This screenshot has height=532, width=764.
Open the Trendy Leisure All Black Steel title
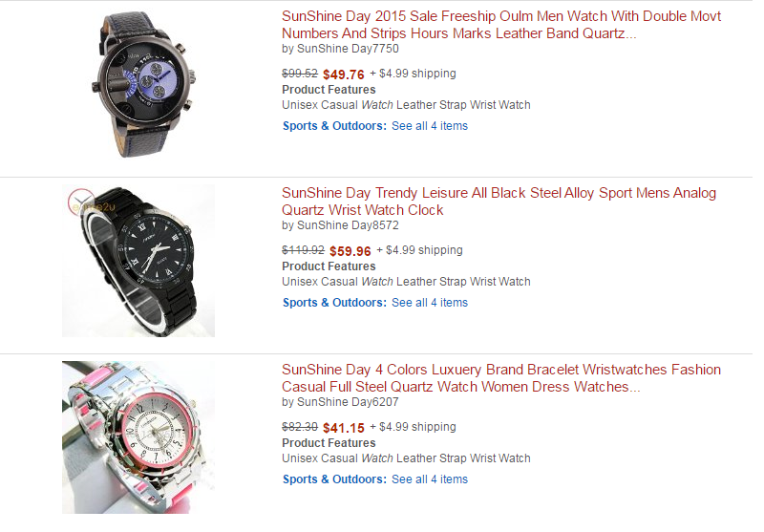pos(499,202)
